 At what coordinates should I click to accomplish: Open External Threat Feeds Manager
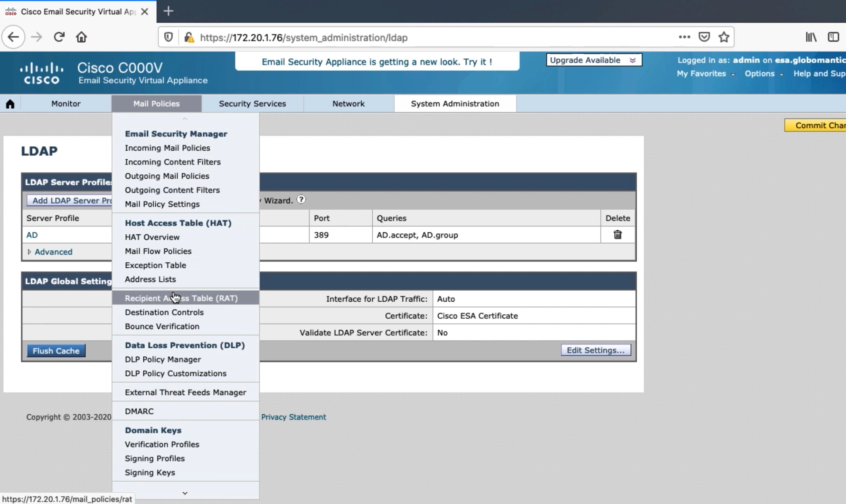coord(185,392)
